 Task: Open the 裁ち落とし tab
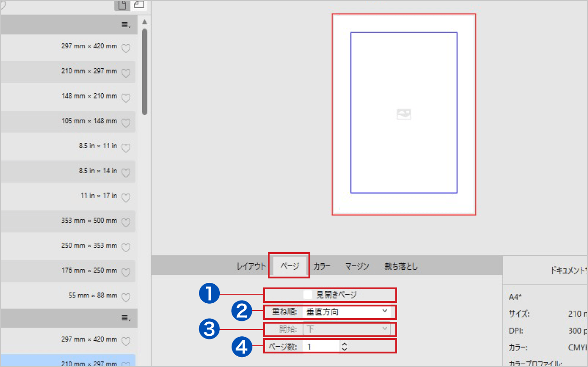pos(401,266)
